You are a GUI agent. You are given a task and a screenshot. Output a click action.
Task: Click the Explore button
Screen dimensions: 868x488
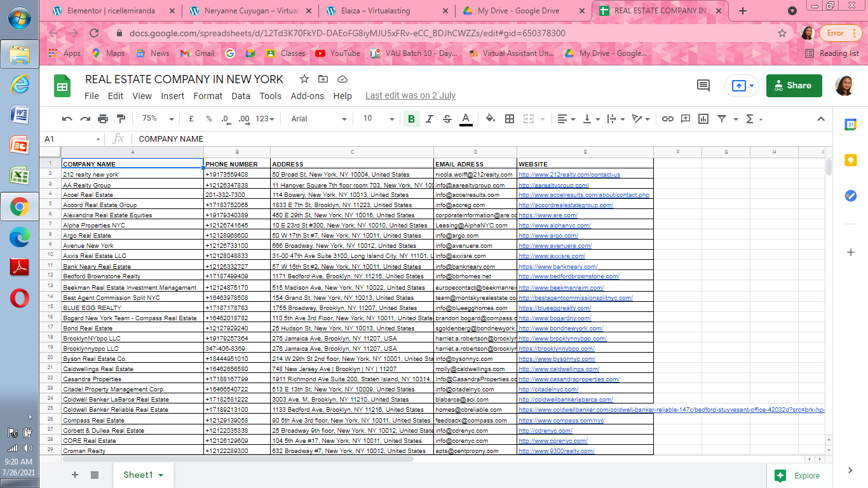coord(797,475)
